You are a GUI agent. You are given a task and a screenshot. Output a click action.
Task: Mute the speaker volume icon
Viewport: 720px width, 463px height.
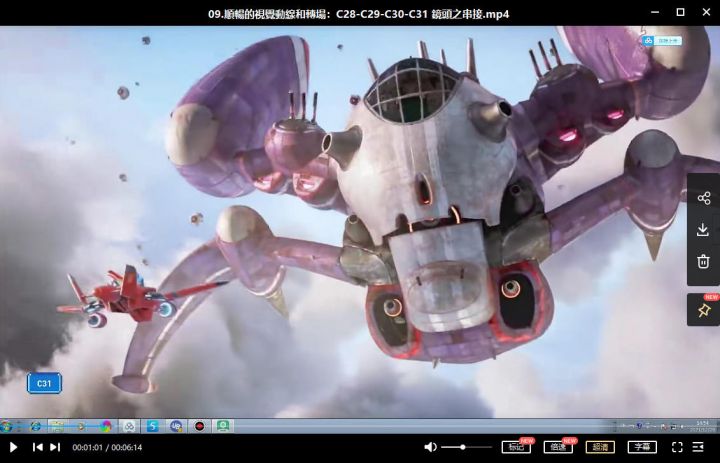[430, 447]
